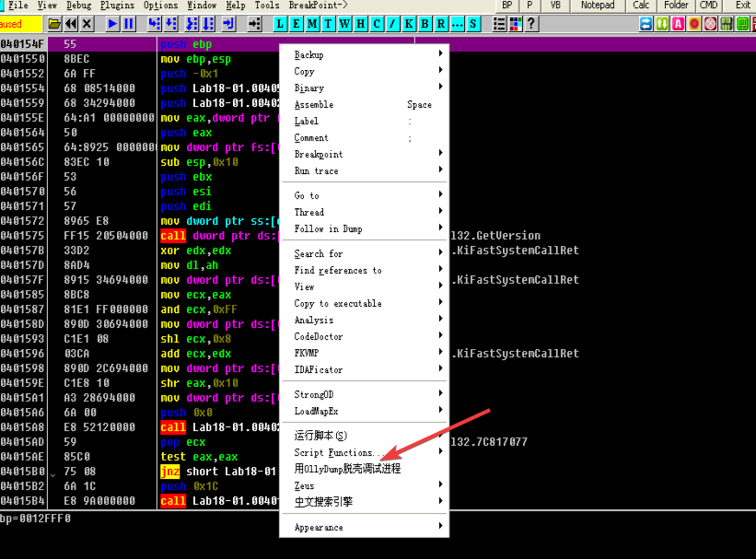Select Assemble in the context menu

pyautogui.click(x=365, y=105)
